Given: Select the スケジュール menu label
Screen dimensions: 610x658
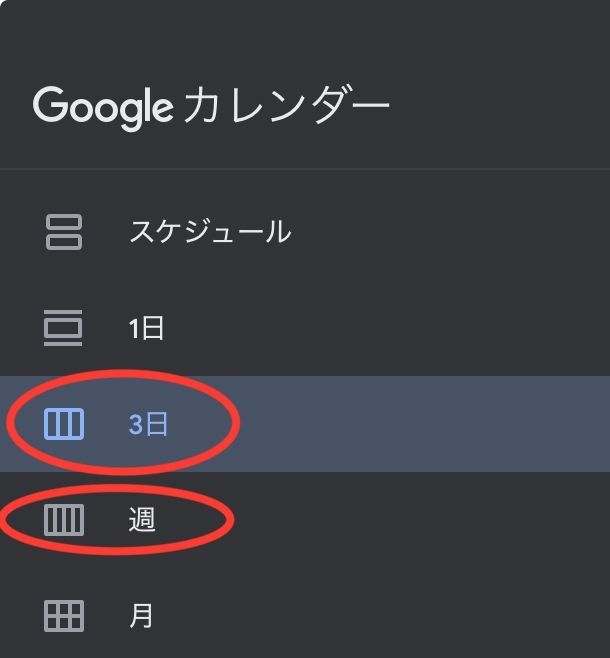Looking at the screenshot, I should (x=210, y=232).
